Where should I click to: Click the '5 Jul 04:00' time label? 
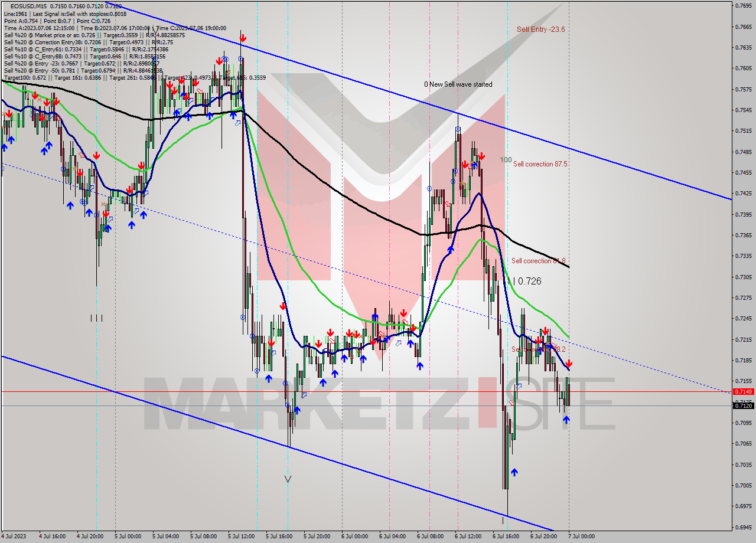[165, 537]
